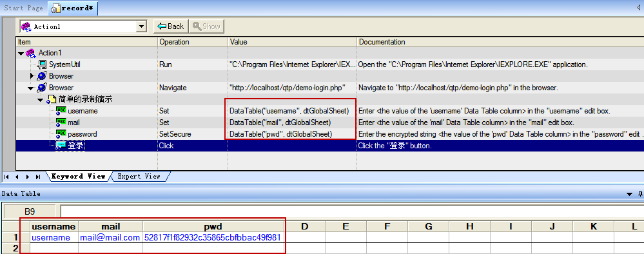Image resolution: width=644 pixels, height=254 pixels.
Task: Click the DataTable("username", dtGlobalSheet) value
Action: [x=289, y=111]
